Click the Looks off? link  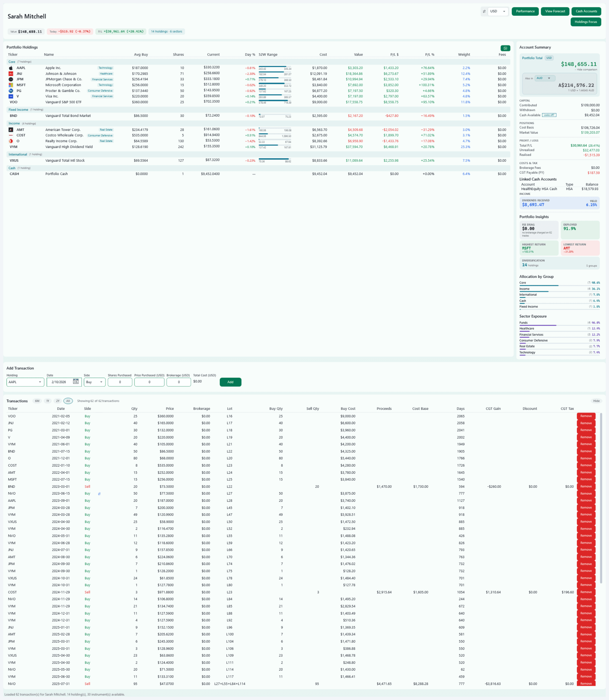point(549,115)
